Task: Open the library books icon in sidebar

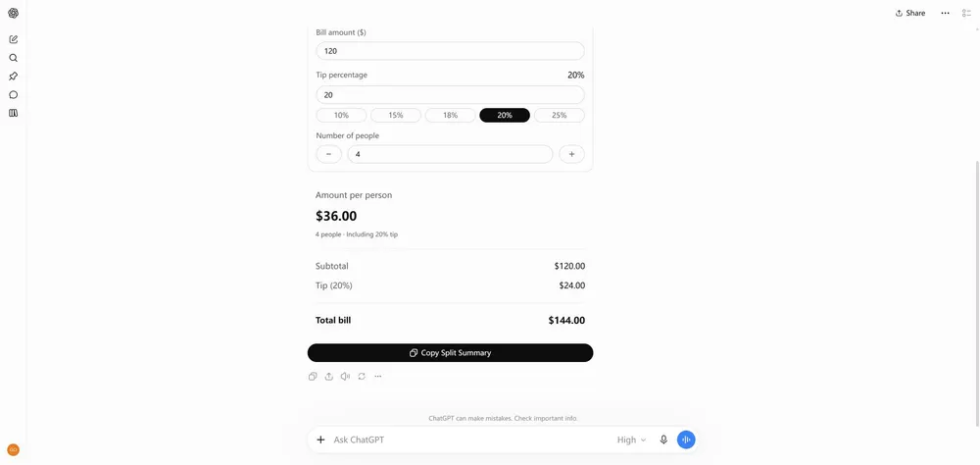Action: point(13,113)
